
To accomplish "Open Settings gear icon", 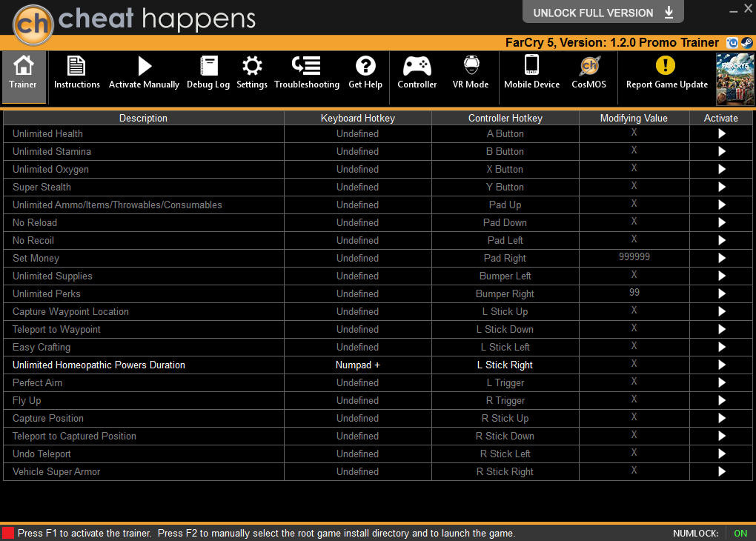I will [x=252, y=66].
